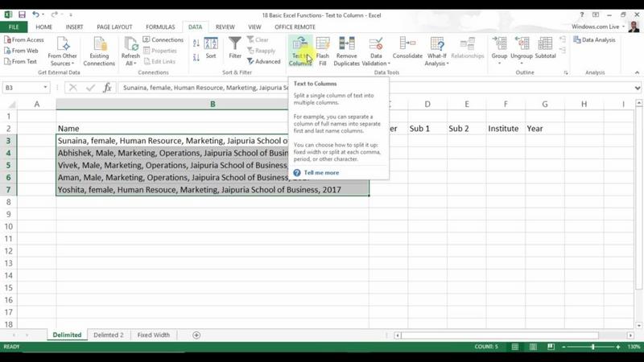Image resolution: width=644 pixels, height=362 pixels.
Task: Sort A to Z ascending
Action: point(196,43)
